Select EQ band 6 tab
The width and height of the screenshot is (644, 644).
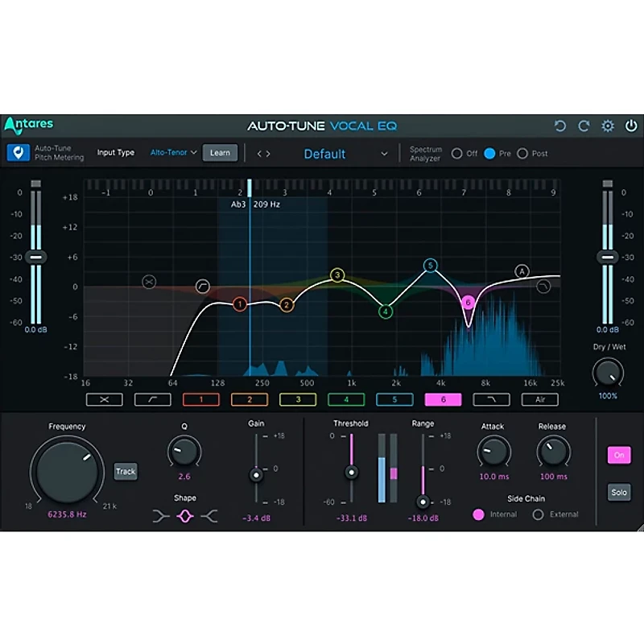point(443,399)
